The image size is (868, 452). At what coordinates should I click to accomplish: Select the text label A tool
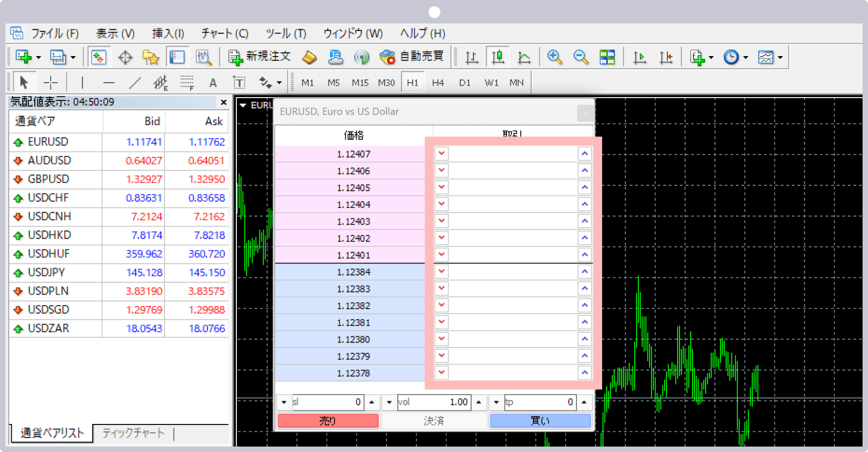pos(213,83)
